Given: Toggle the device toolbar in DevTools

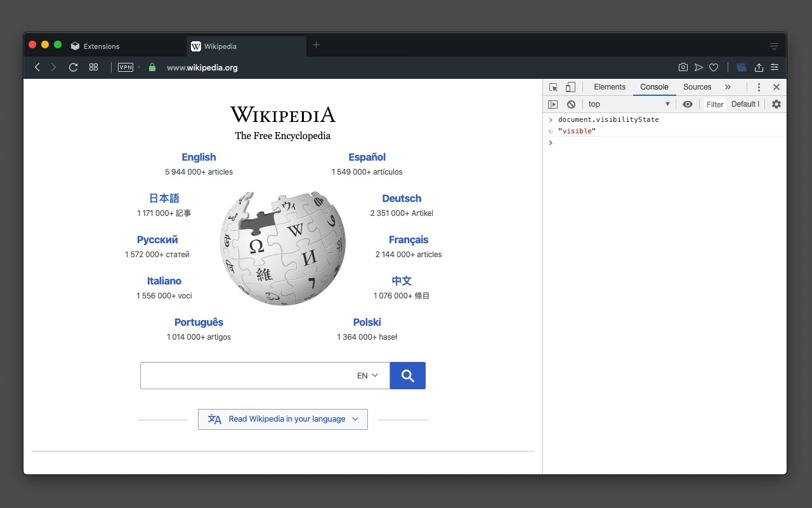Looking at the screenshot, I should (x=570, y=87).
